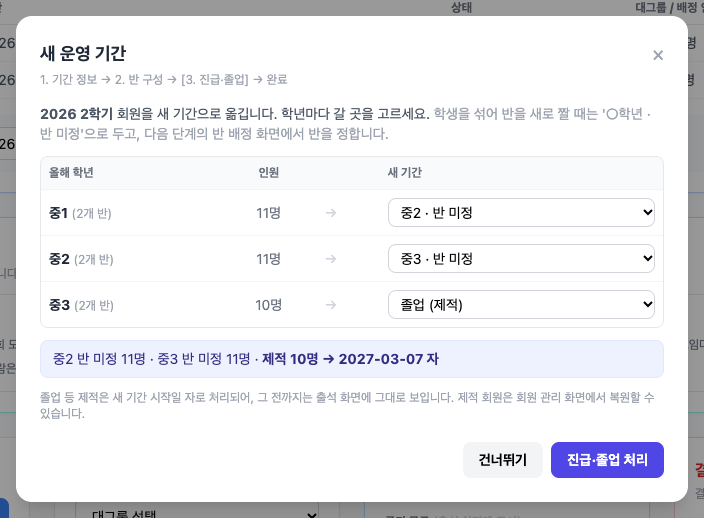Click the 인원 column header
The width and height of the screenshot is (704, 518).
[268, 173]
